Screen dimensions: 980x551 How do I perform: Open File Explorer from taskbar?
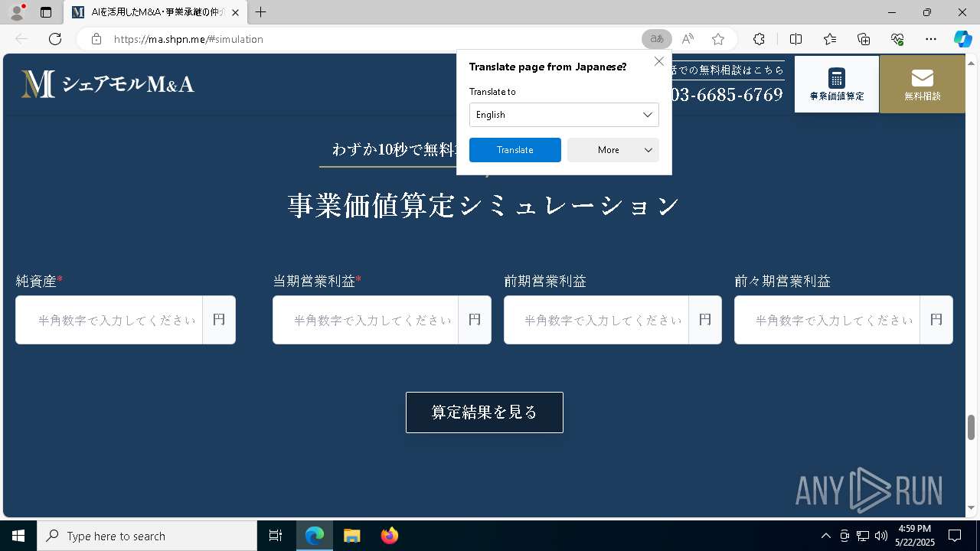351,536
